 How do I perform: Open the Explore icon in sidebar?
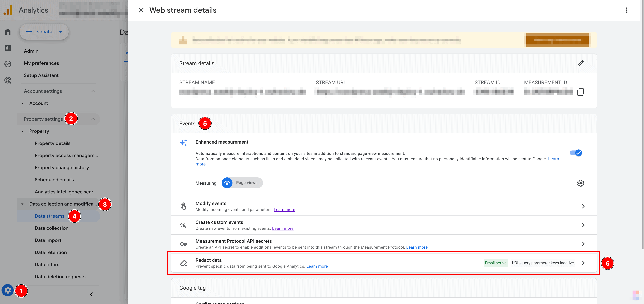point(8,64)
